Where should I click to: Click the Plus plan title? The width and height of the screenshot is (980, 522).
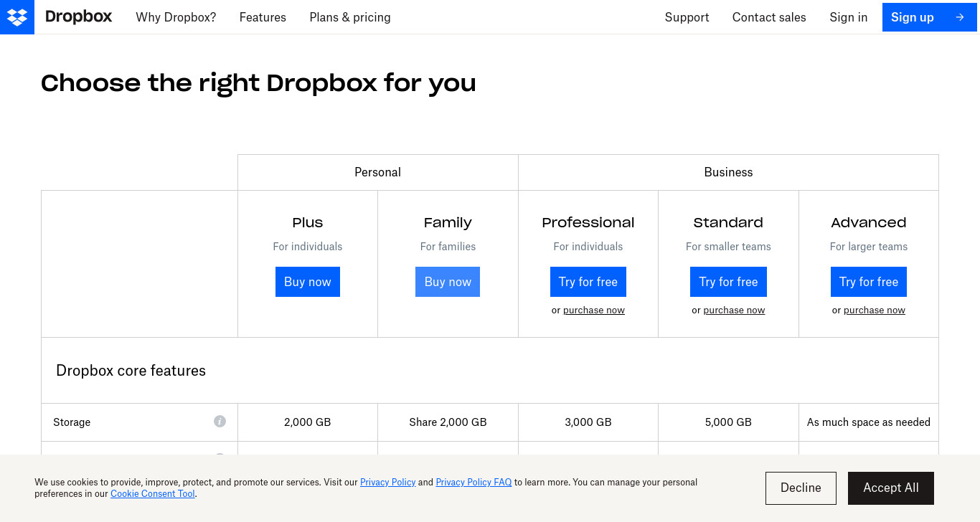308,222
